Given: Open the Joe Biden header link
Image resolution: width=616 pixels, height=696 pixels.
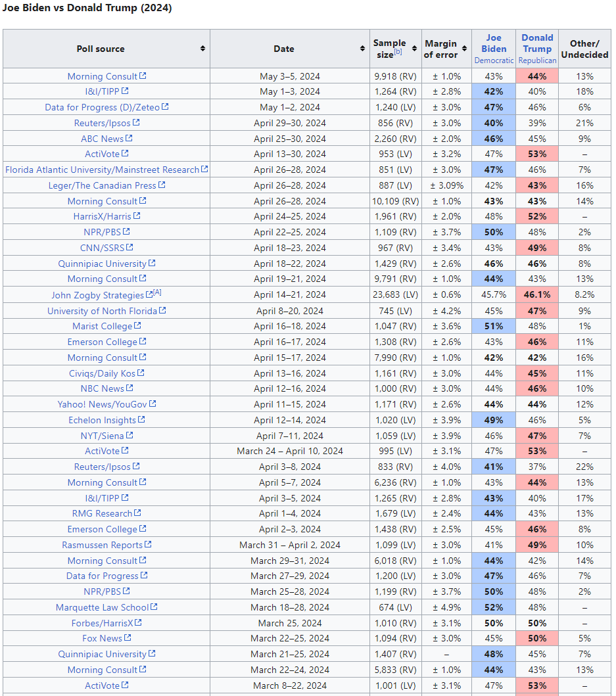Looking at the screenshot, I should click(x=494, y=43).
